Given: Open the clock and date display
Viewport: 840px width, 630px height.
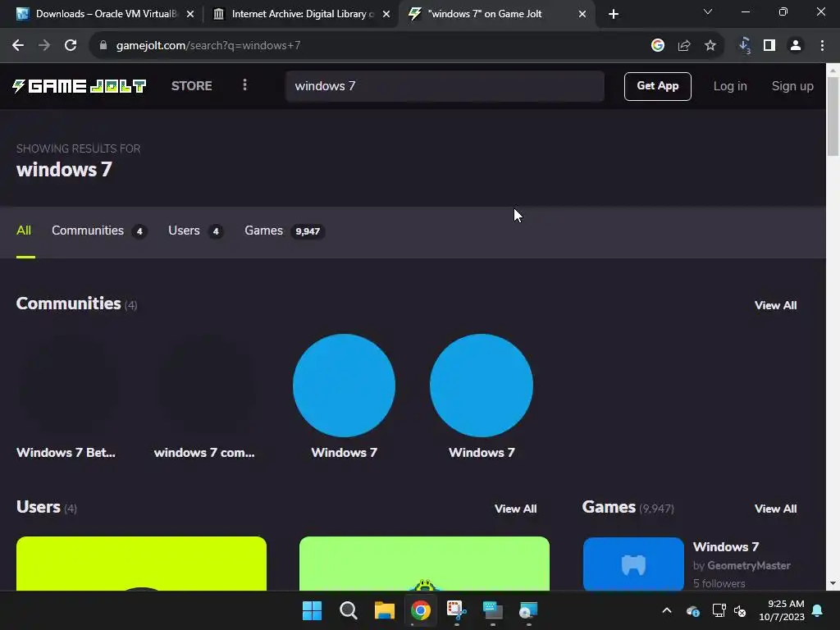Looking at the screenshot, I should [x=782, y=610].
